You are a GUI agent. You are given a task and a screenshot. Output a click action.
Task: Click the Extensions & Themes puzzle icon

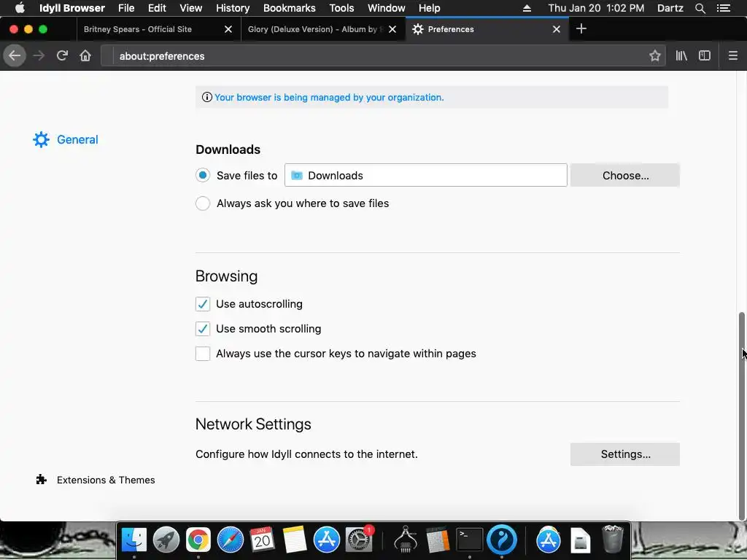[x=42, y=480]
